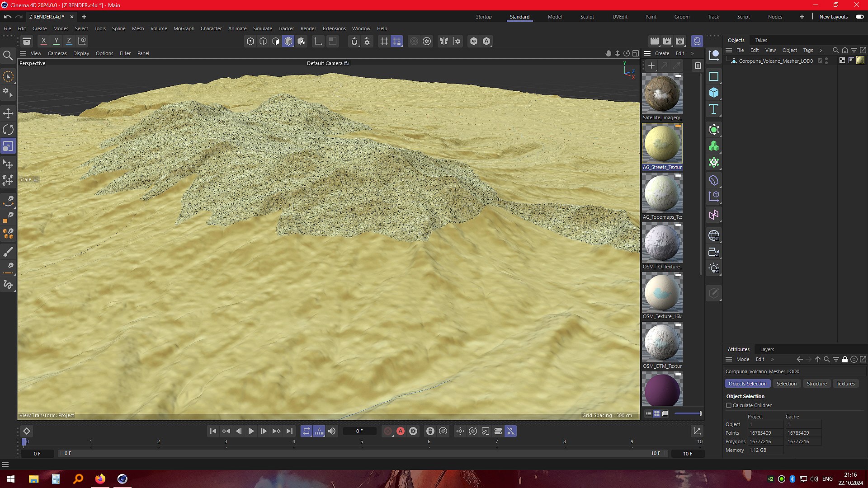Viewport: 868px width, 488px height.
Task: Toggle the Y axis lock
Action: [x=57, y=41]
